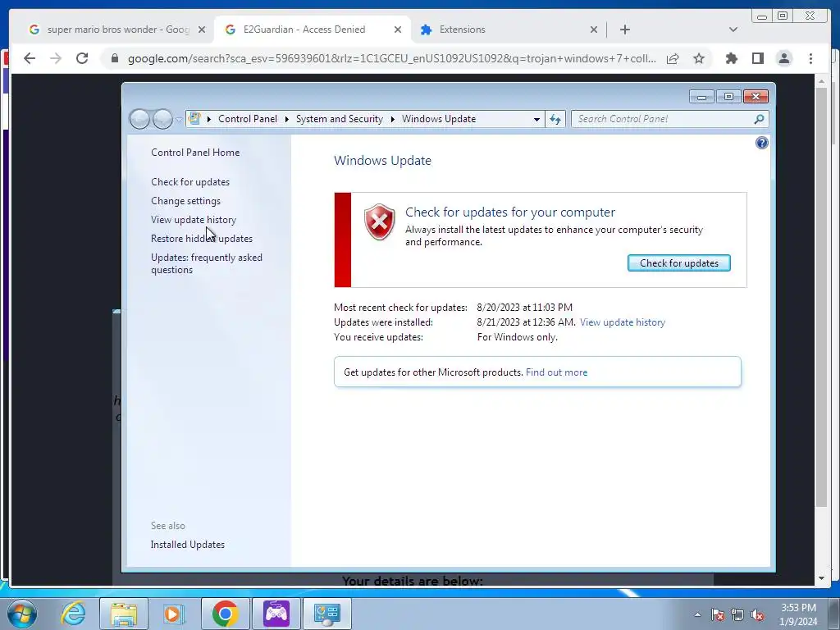The width and height of the screenshot is (840, 630).
Task: Click the red shield error icon
Action: point(379,221)
